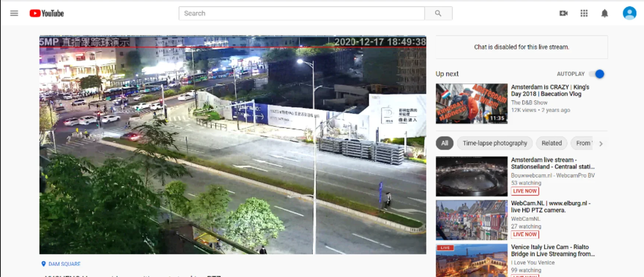
Task: Open the Rialto Bridge stream thumbnail
Action: 472,260
